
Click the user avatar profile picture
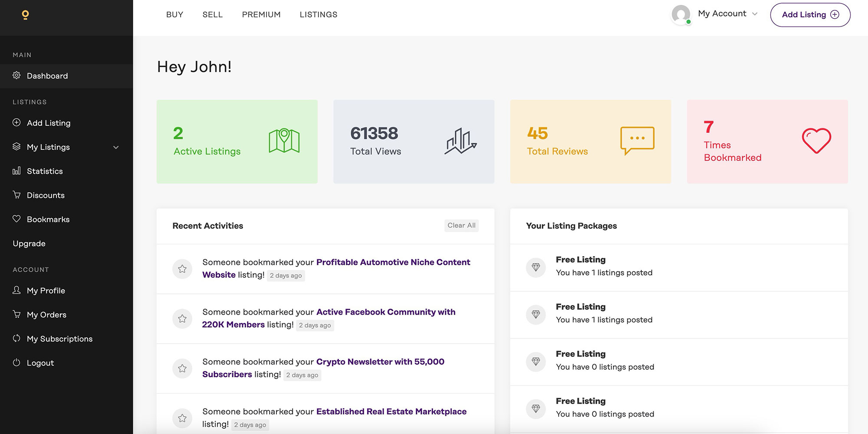click(681, 14)
